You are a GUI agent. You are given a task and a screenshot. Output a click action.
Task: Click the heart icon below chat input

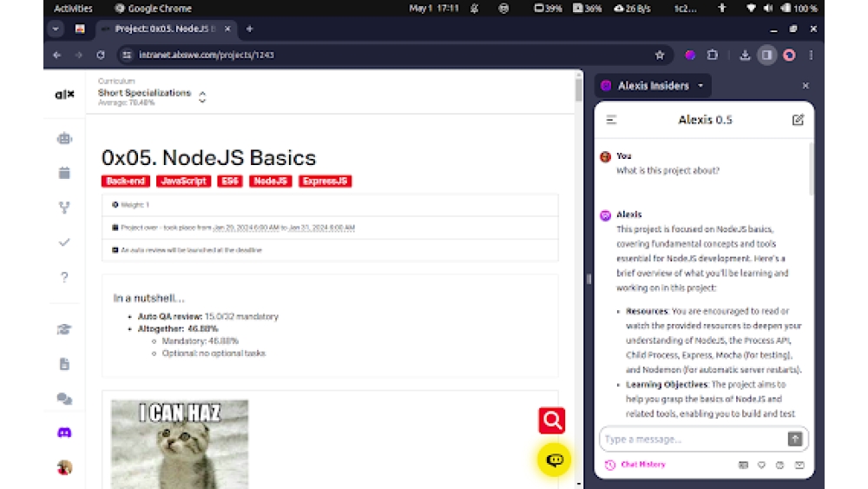[762, 466]
